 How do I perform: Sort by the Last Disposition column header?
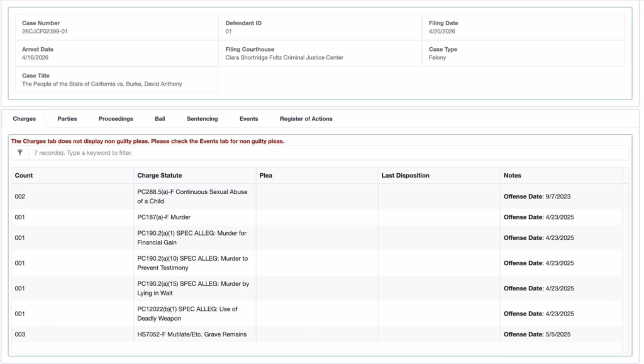405,175
